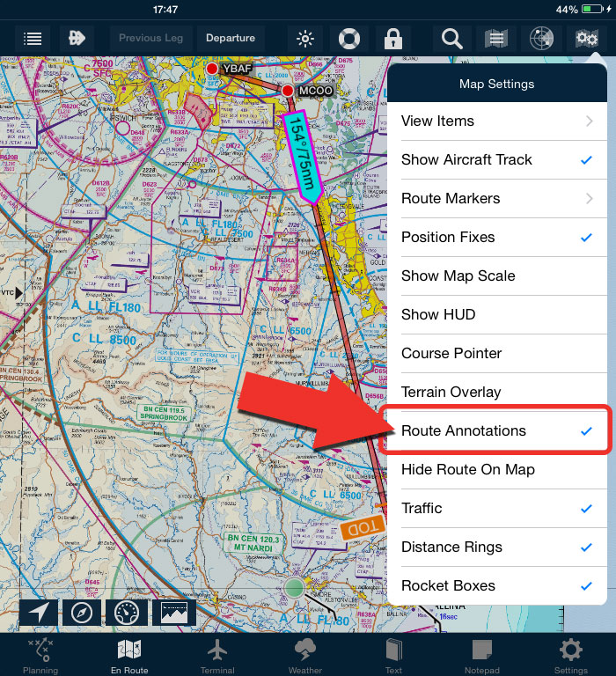This screenshot has width=616, height=676.
Task: Tap the battery indicator in status bar
Action: point(593,9)
